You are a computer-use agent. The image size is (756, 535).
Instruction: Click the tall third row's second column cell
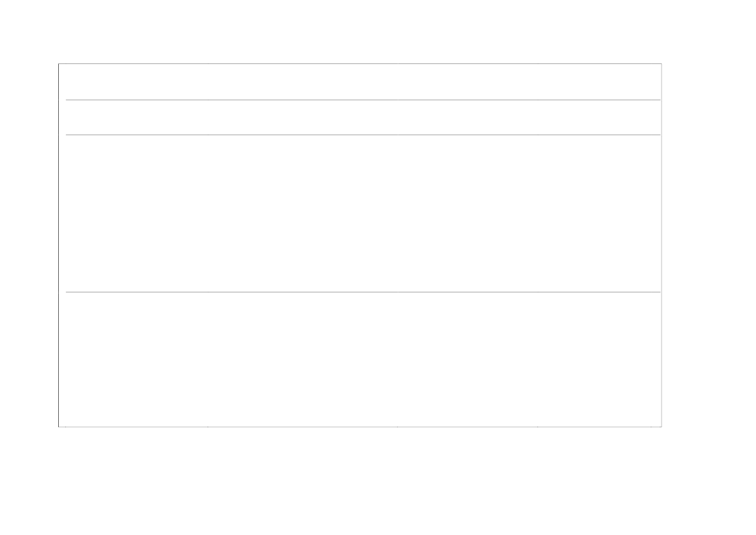[302, 213]
